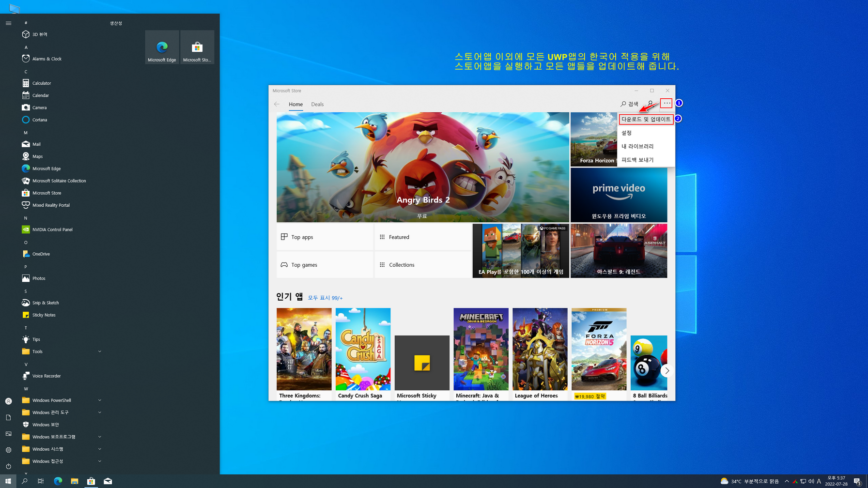Expand the Start menu hamburger navigation
868x488 pixels.
[x=8, y=23]
